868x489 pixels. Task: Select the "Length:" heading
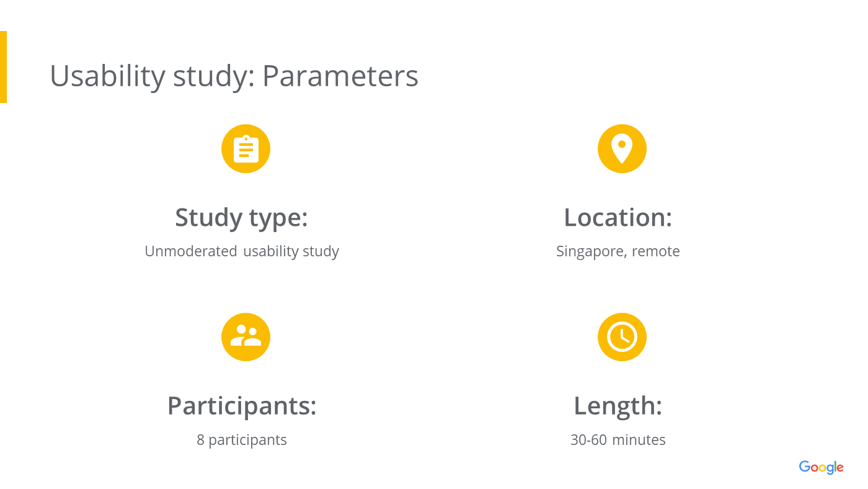(x=618, y=406)
